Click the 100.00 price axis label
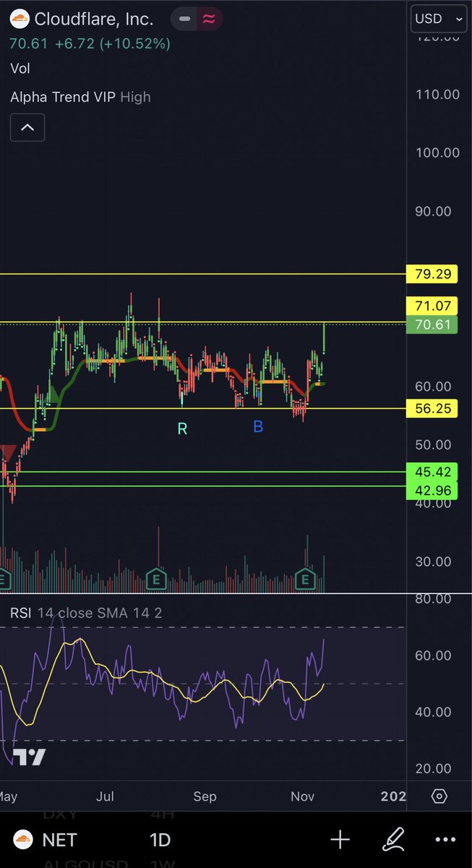 pos(436,153)
